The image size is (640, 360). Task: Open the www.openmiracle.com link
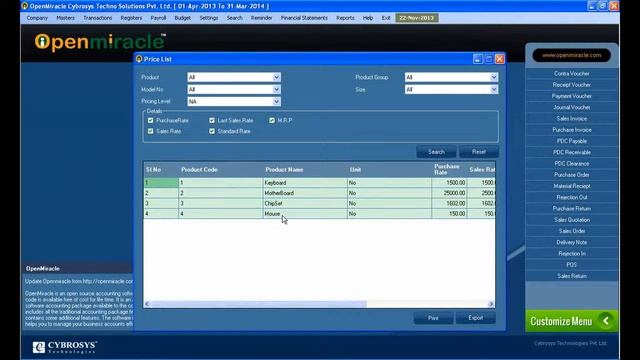pyautogui.click(x=571, y=55)
